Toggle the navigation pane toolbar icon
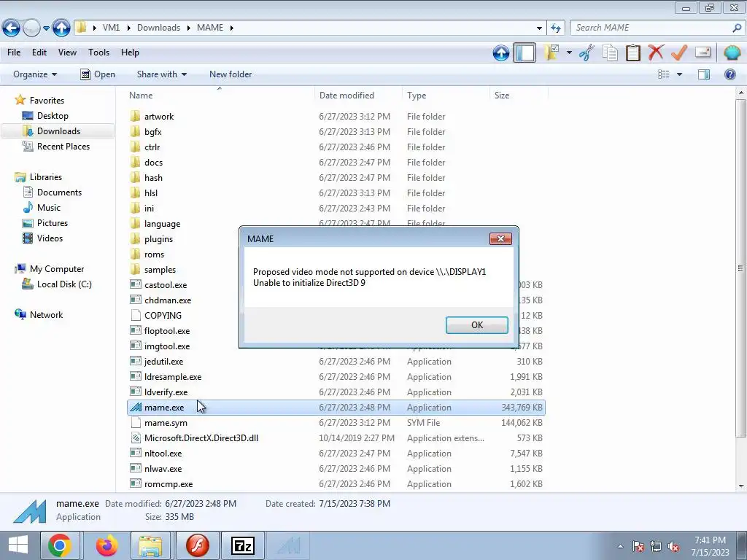 coord(525,52)
